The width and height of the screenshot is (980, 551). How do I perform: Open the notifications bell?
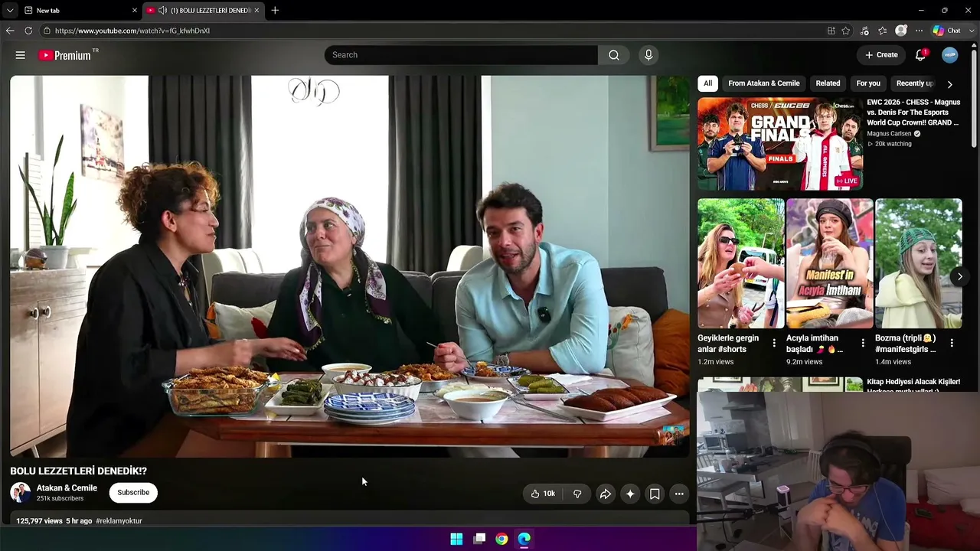point(921,55)
